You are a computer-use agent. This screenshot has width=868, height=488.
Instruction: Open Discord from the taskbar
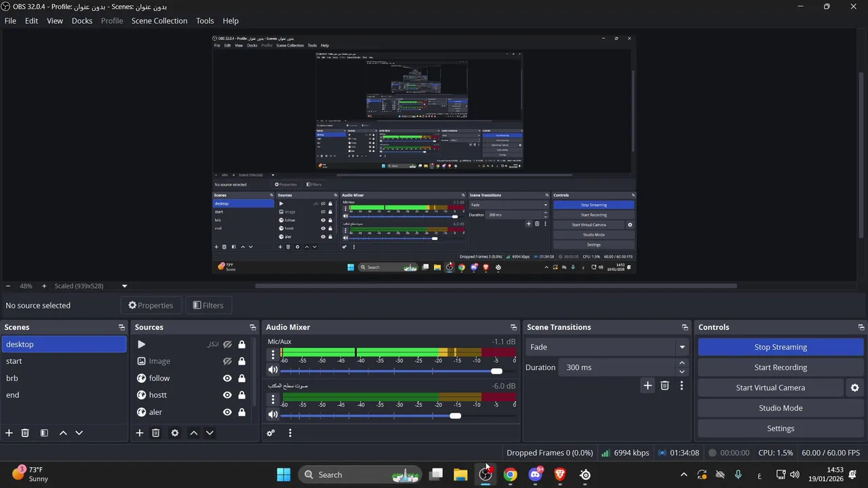coord(536,474)
